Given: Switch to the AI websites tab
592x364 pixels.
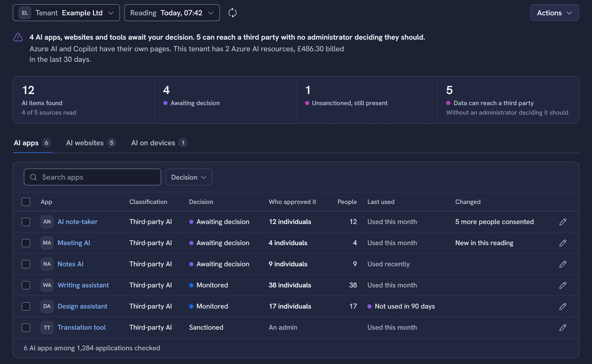Looking at the screenshot, I should 91,143.
